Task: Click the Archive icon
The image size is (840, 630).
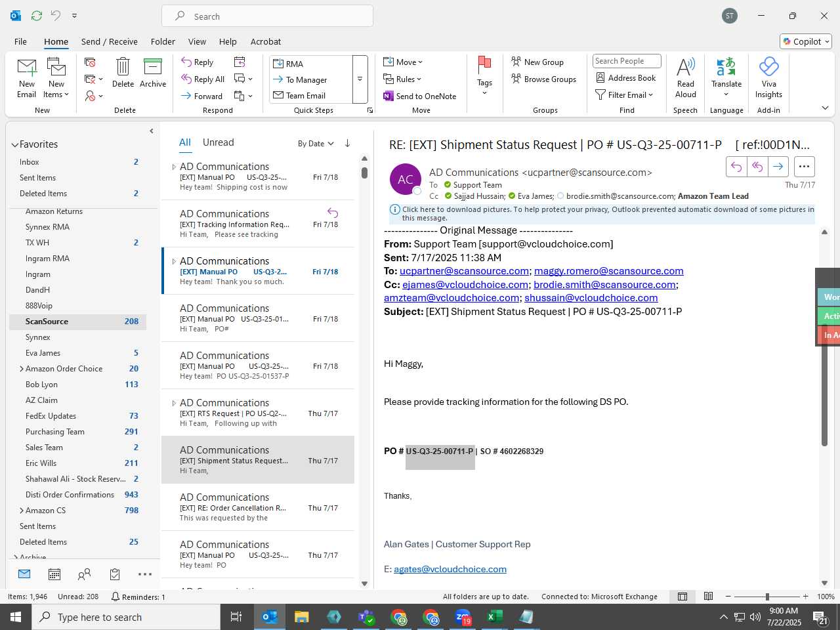Action: click(x=153, y=67)
